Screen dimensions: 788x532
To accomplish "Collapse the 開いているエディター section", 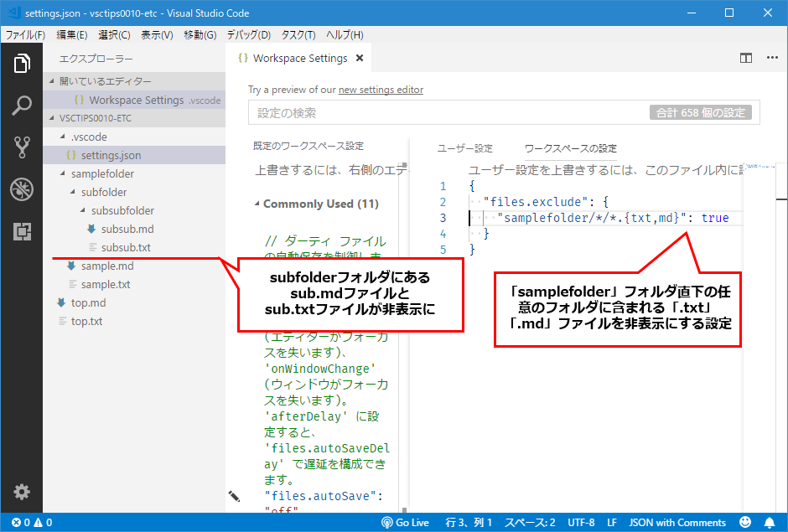I will tap(51, 81).
